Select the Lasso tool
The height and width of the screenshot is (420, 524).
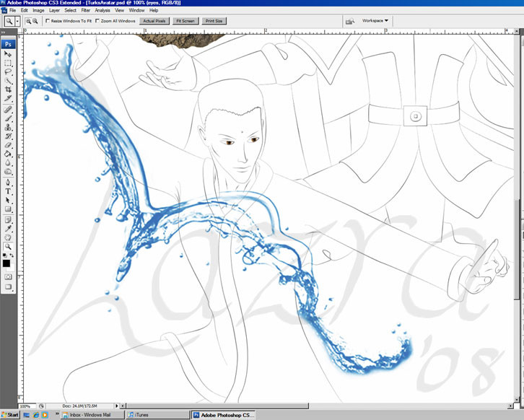coord(8,72)
